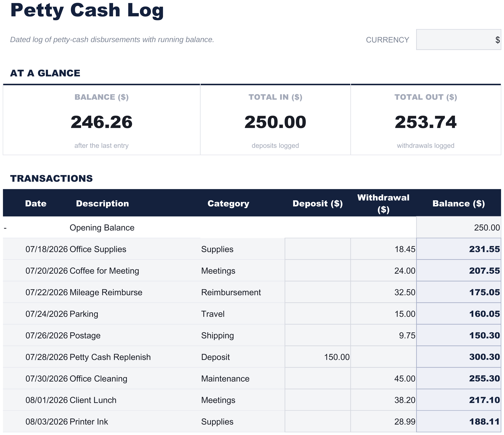Screen dimensions: 504x435
Task: Select the Office Cleaning description cell
Action: tap(135, 378)
